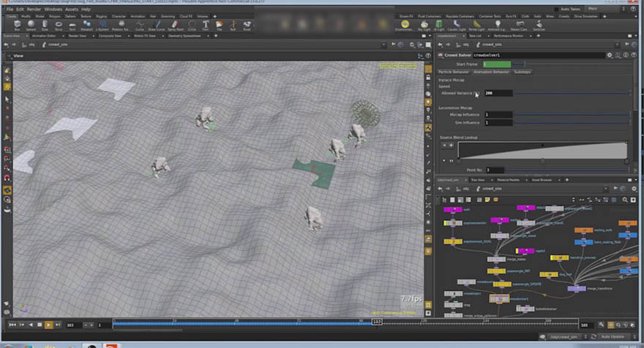Screen dimensions: 644x348
Task: Select the Grid shelf tool
Action: (72, 26)
